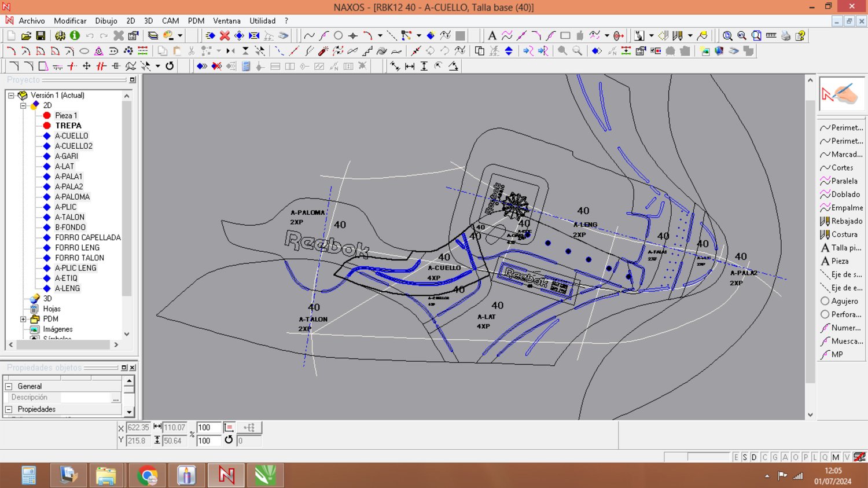
Task: Click the pencil sketch thumbnail in right panel
Action: coord(842,94)
